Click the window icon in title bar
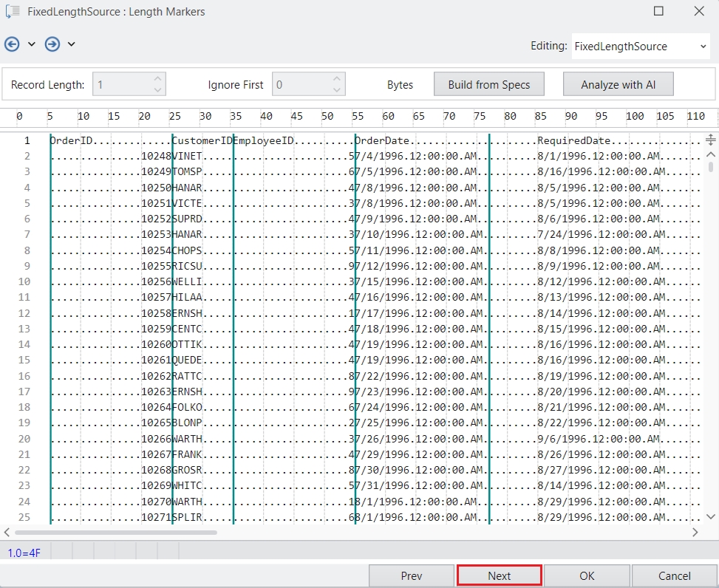Viewport: 719px width, 588px height. (x=12, y=12)
